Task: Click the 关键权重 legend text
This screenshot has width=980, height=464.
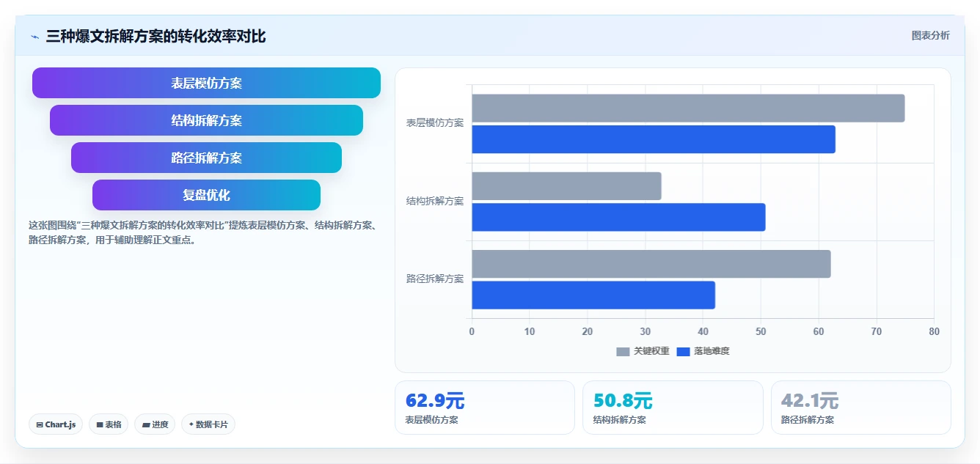Action: click(651, 352)
